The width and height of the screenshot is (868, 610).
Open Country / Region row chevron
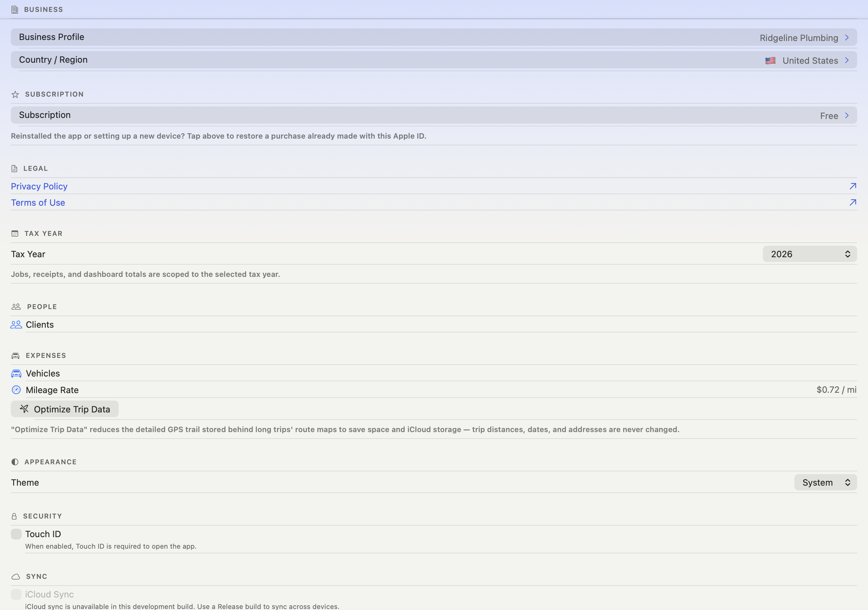[x=846, y=60]
